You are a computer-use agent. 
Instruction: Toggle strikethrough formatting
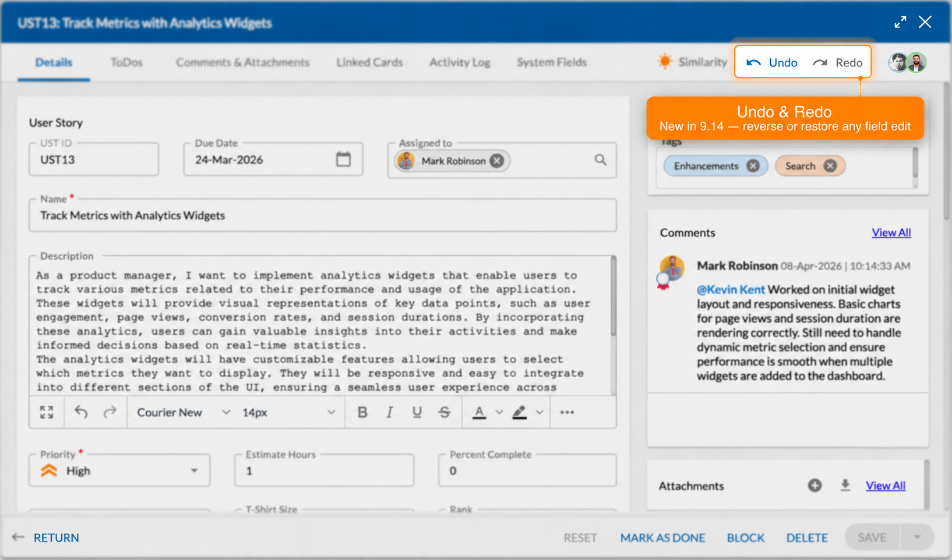coord(445,412)
